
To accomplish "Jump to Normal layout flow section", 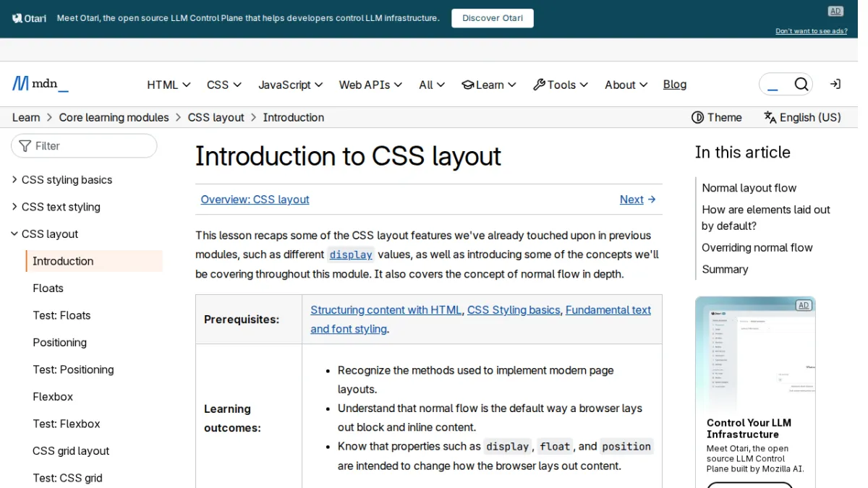I will point(749,188).
